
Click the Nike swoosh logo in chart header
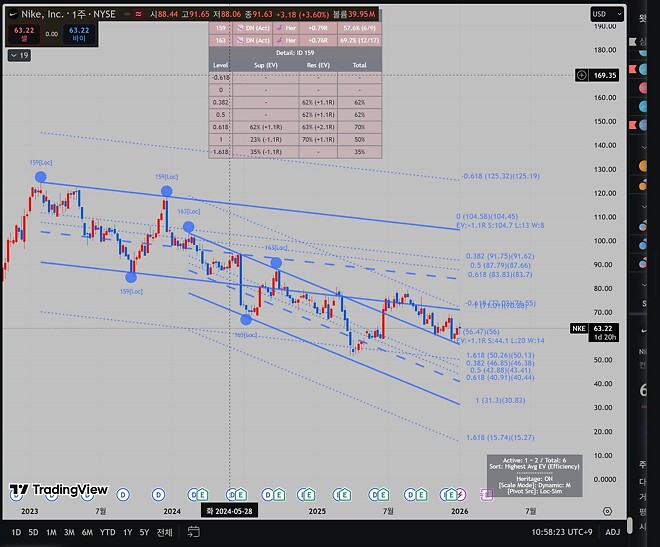click(13, 14)
